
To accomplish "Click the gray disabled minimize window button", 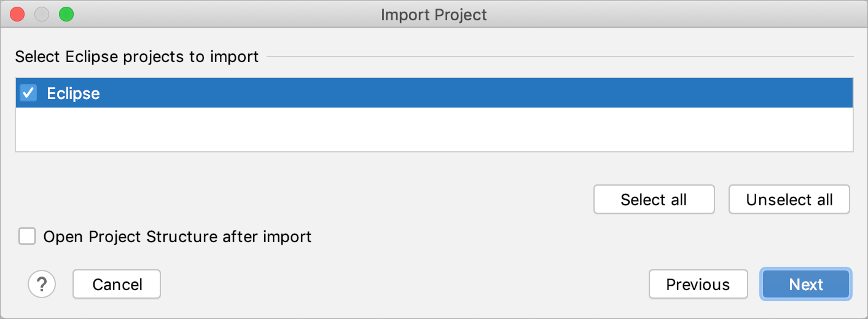I will 42,14.
